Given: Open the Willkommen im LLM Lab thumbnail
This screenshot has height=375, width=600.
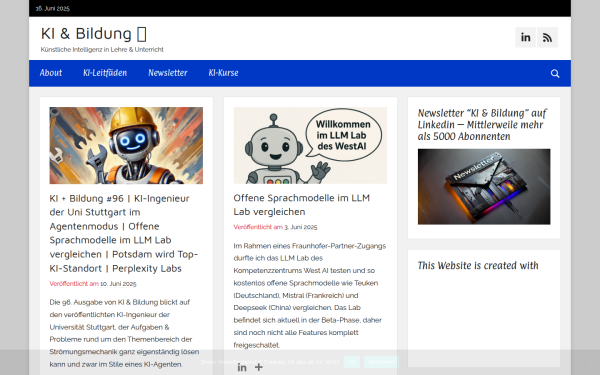Looking at the screenshot, I should pos(310,145).
